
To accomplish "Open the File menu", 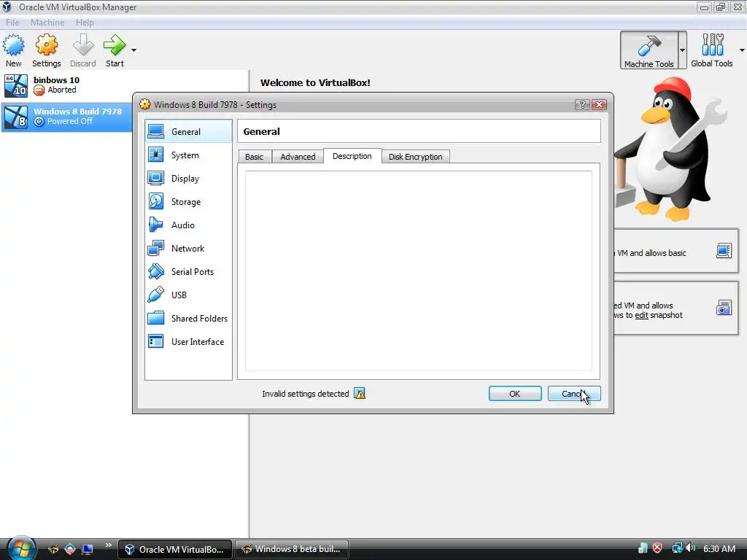I will (12, 23).
